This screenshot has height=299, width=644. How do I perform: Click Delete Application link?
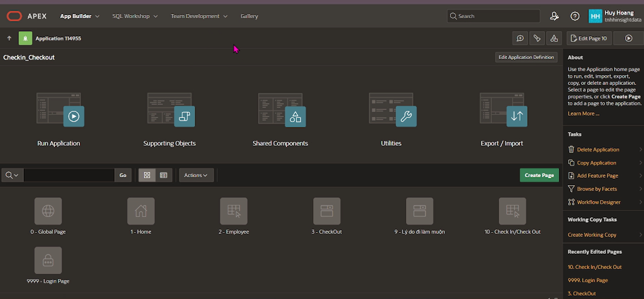598,149
